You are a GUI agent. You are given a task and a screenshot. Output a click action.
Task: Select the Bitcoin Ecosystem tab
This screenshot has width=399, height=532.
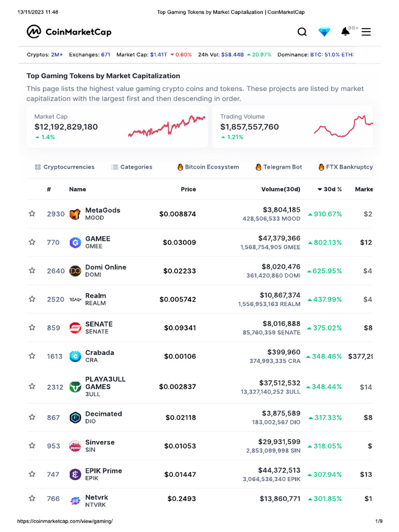tap(208, 167)
